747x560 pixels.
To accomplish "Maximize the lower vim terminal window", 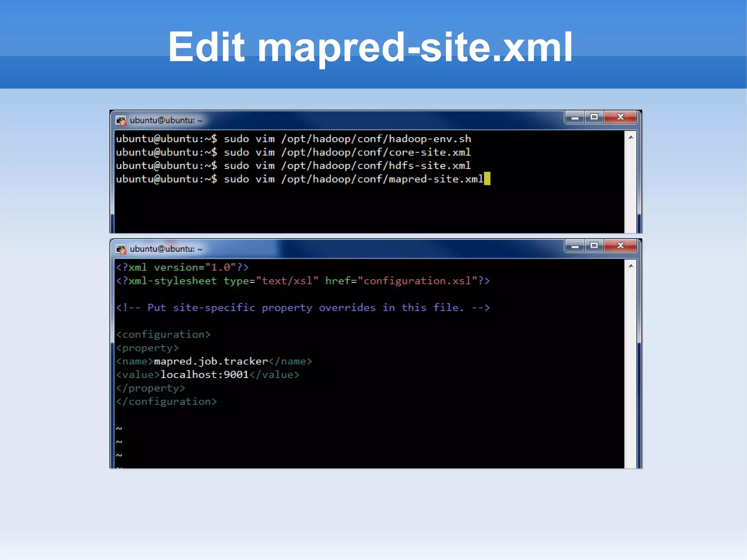I will pyautogui.click(x=594, y=246).
